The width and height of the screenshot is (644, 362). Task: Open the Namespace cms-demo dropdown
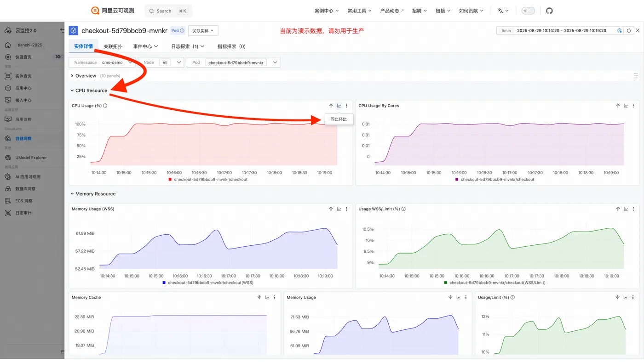pyautogui.click(x=102, y=62)
